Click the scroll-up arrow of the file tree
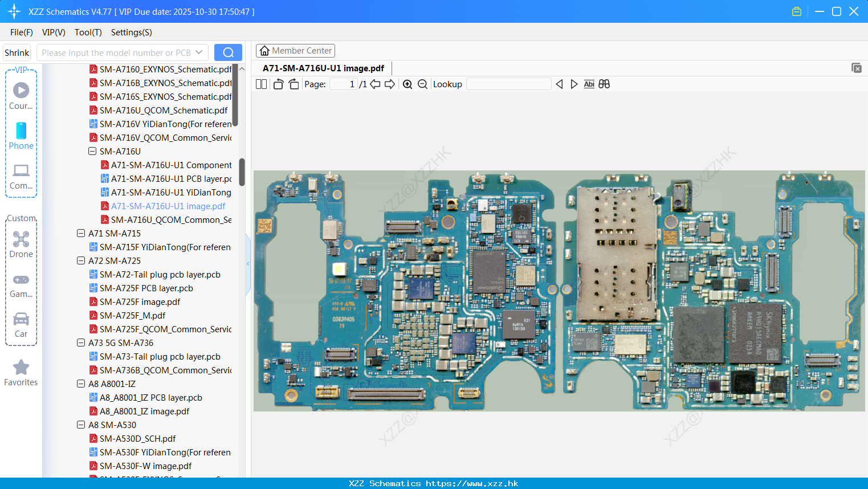868x489 pixels. coord(242,68)
